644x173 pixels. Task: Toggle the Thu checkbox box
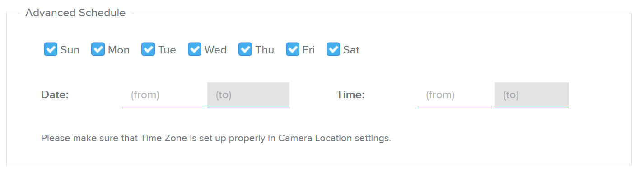click(245, 49)
